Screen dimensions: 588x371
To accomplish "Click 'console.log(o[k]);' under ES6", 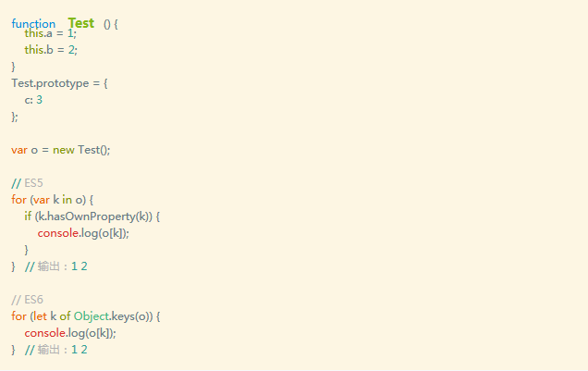I will 70,333.
